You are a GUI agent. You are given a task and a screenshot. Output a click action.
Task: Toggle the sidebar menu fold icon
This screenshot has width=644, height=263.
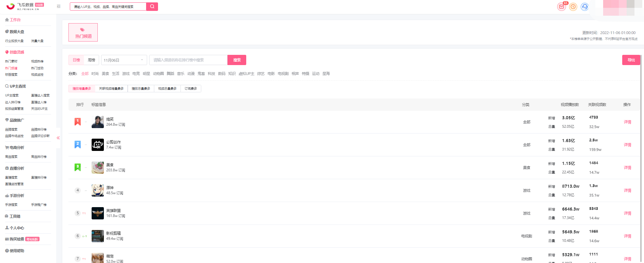59,6
